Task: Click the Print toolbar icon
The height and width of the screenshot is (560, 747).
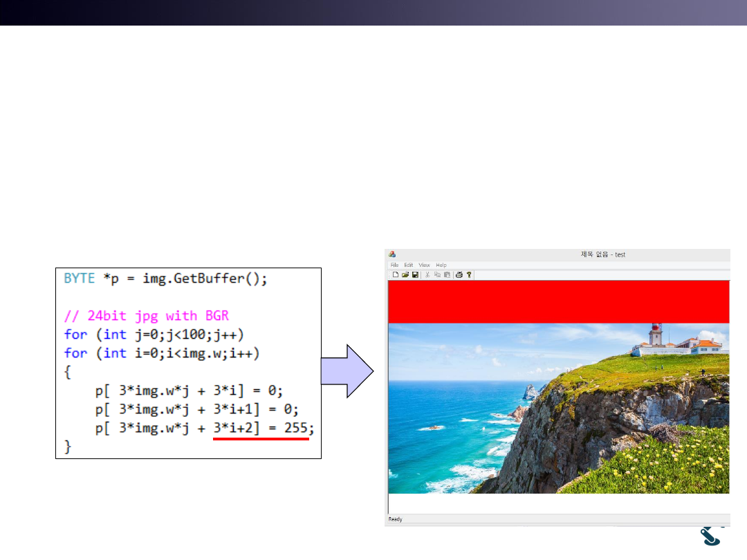Action: coord(459,274)
